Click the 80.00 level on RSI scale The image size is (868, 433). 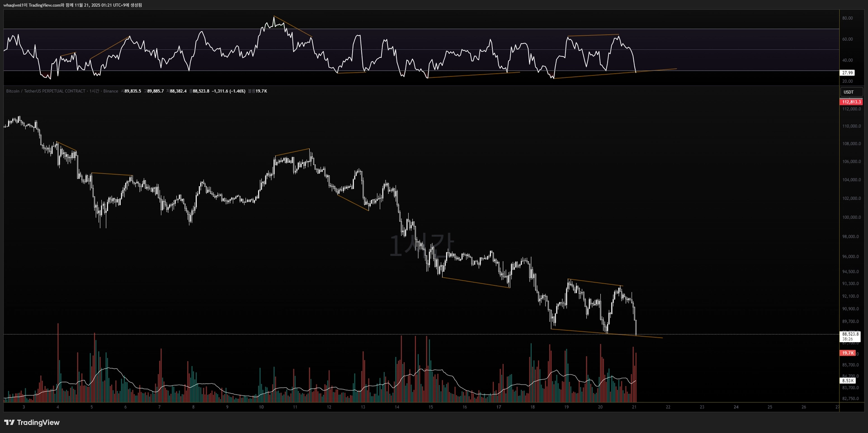[847, 18]
